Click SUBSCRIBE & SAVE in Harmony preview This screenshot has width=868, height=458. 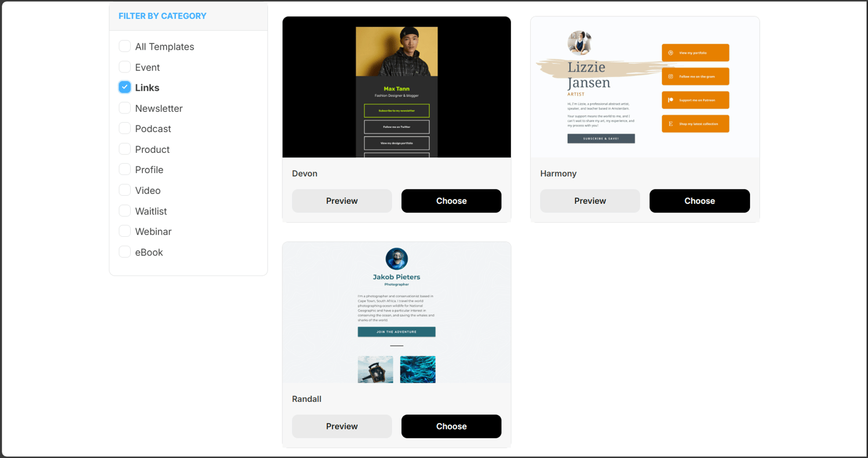coord(600,138)
